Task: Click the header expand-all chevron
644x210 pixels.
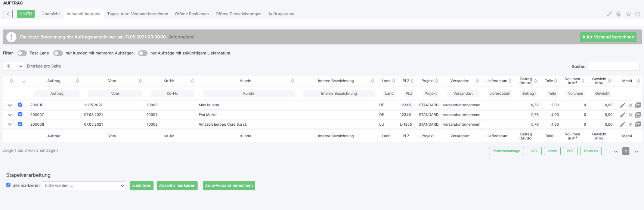Action: [24, 81]
